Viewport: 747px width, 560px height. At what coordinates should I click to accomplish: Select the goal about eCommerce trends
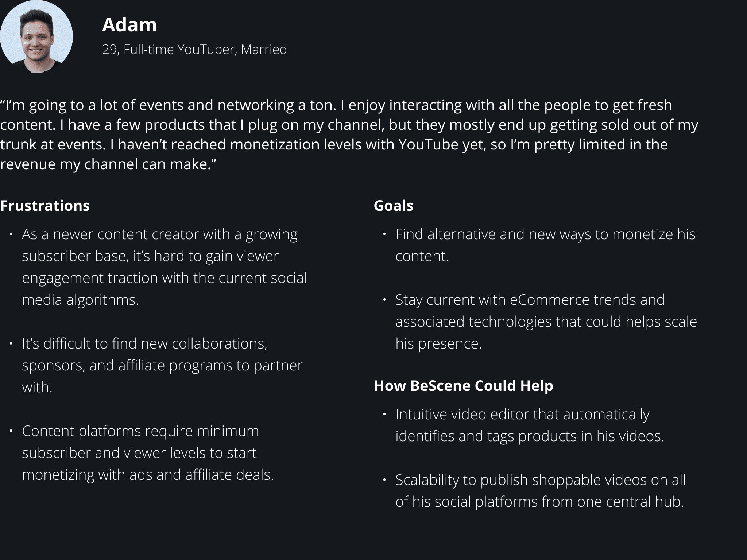(546, 322)
